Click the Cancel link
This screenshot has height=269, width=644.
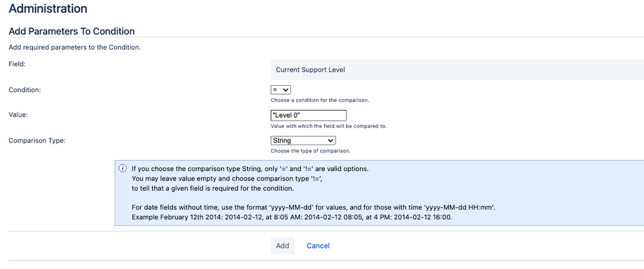318,246
